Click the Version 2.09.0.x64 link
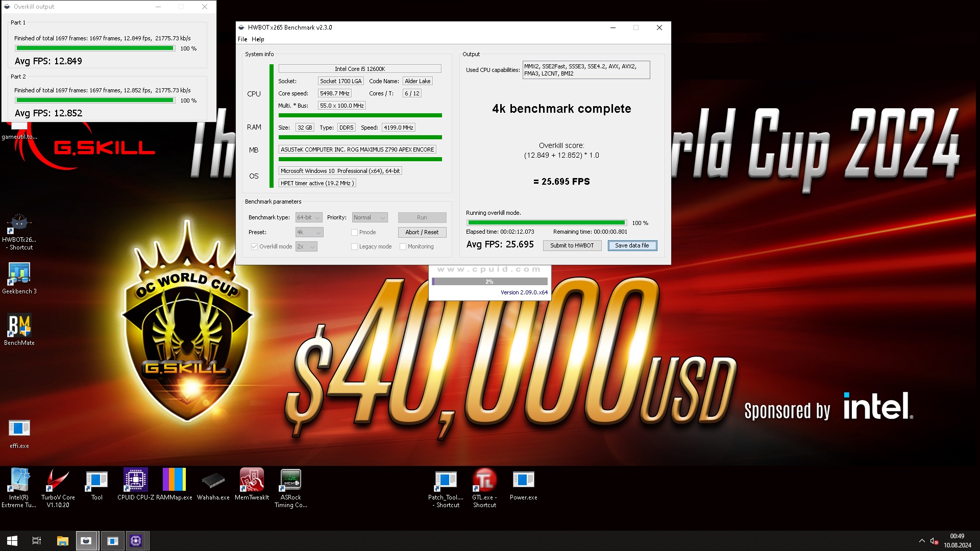980x551 pixels. click(x=524, y=292)
